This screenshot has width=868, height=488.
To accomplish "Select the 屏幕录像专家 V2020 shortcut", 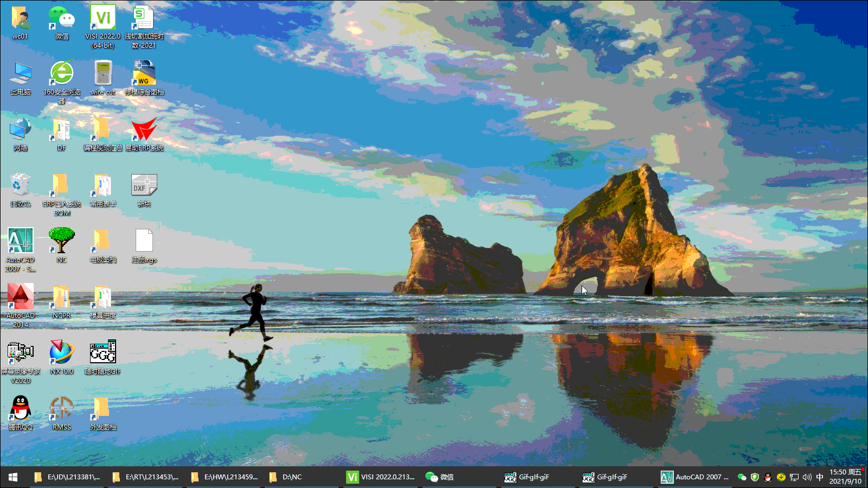I will point(21,362).
